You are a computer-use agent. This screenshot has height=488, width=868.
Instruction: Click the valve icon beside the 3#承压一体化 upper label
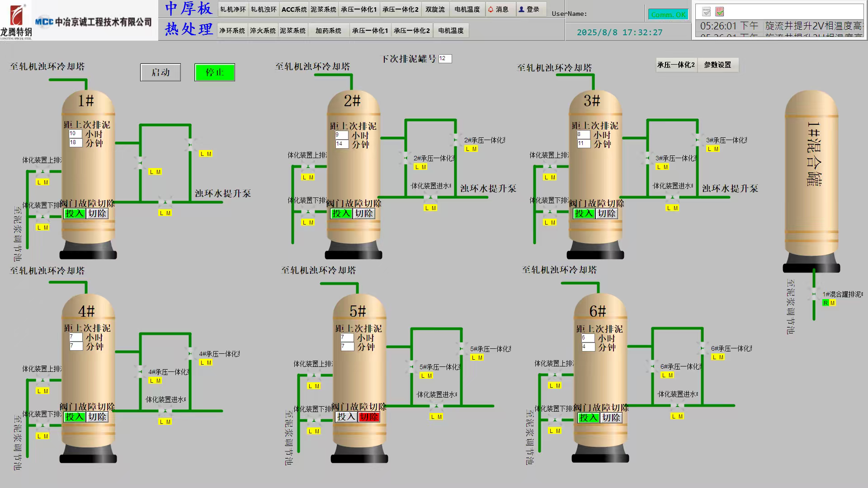698,140
